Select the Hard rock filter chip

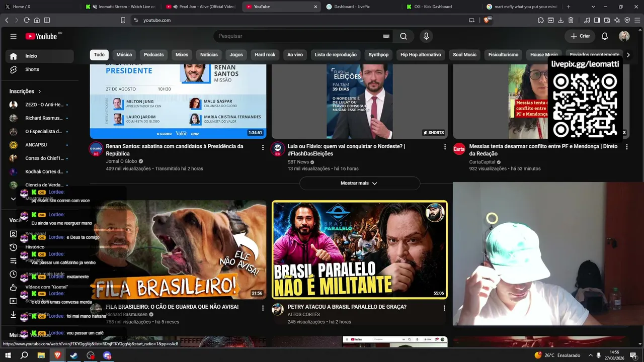tap(265, 55)
